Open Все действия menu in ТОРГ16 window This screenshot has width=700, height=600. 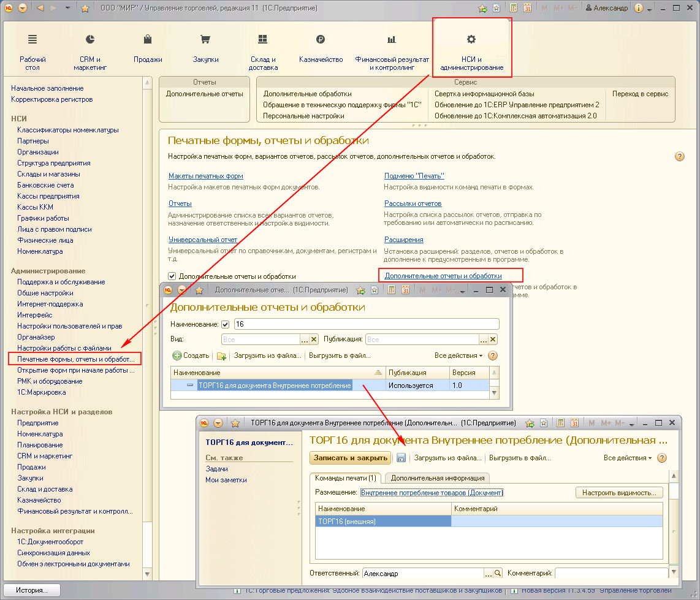627,458
